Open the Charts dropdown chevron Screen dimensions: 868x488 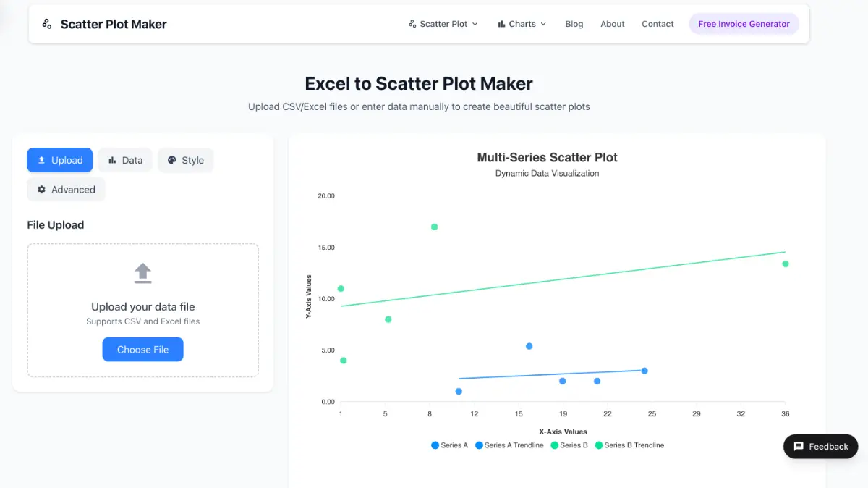coord(544,24)
